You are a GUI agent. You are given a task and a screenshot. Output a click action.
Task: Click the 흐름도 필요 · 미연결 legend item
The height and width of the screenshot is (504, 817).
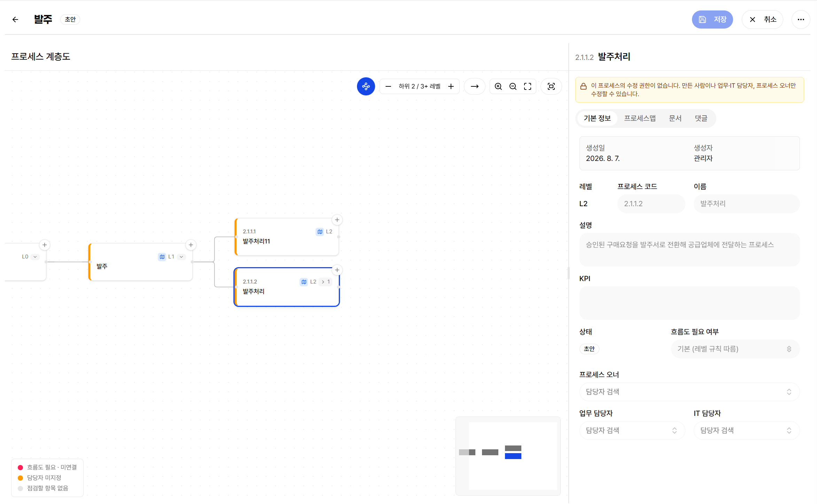[47, 467]
